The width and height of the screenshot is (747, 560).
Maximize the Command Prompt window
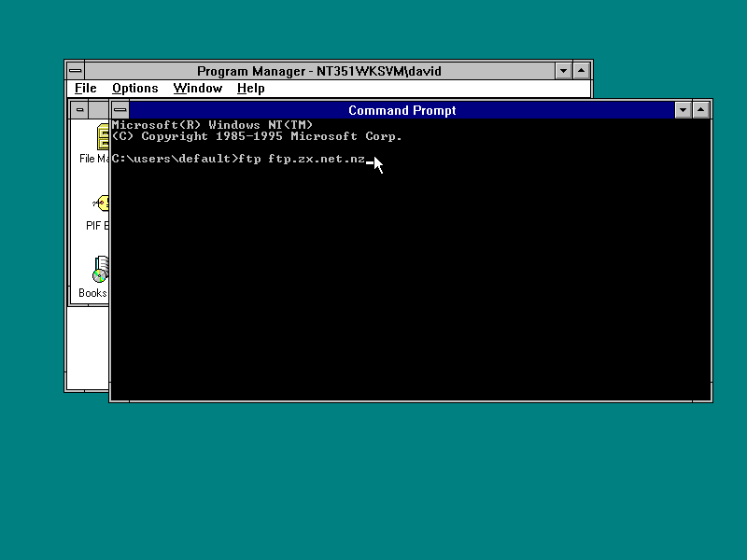coord(701,110)
